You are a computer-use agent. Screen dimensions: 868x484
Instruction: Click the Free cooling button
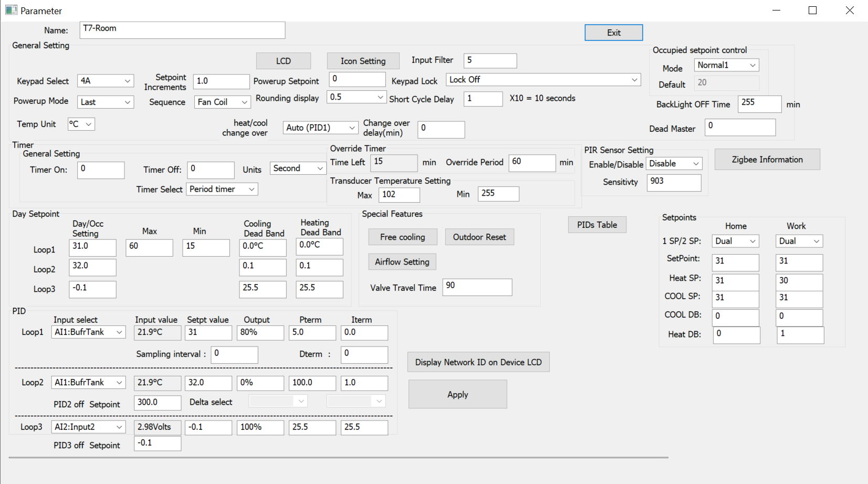tap(402, 237)
